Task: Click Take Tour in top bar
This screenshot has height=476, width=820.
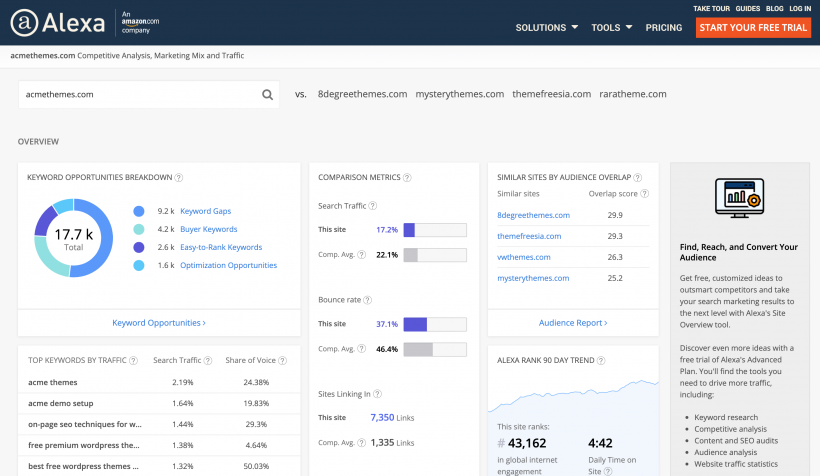Action: (711, 9)
